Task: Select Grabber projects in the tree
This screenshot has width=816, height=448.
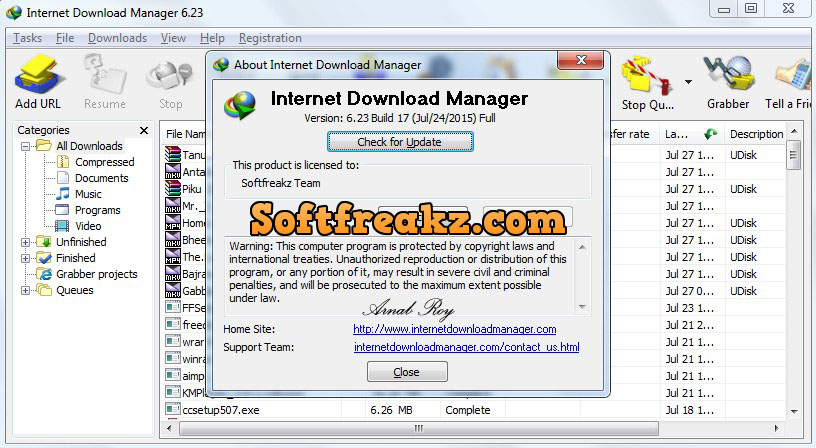Action: tap(97, 274)
